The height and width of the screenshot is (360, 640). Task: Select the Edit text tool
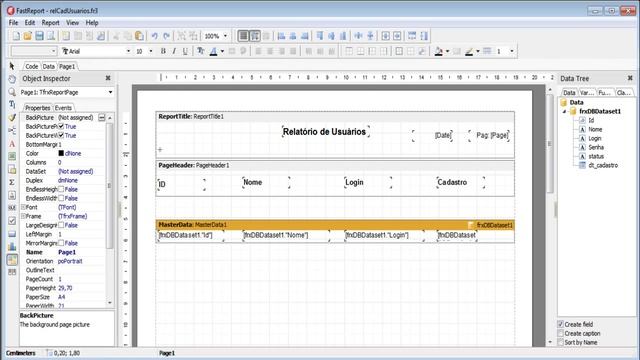click(12, 105)
